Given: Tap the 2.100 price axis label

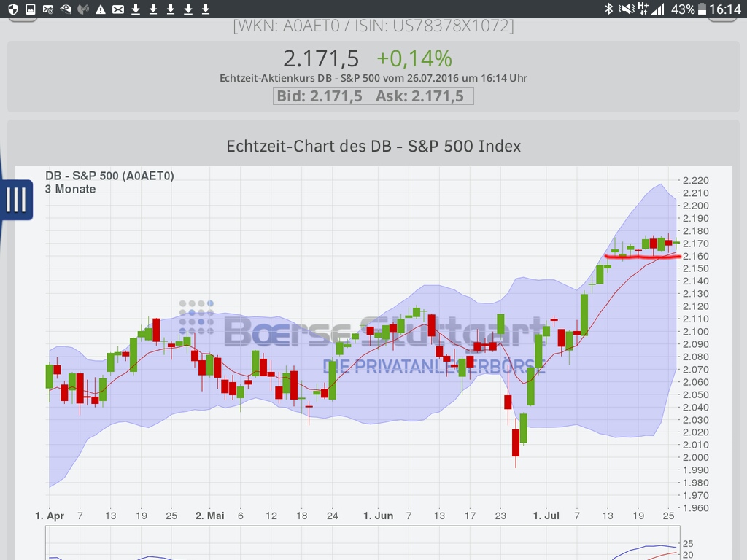Looking at the screenshot, I should coord(695,332).
